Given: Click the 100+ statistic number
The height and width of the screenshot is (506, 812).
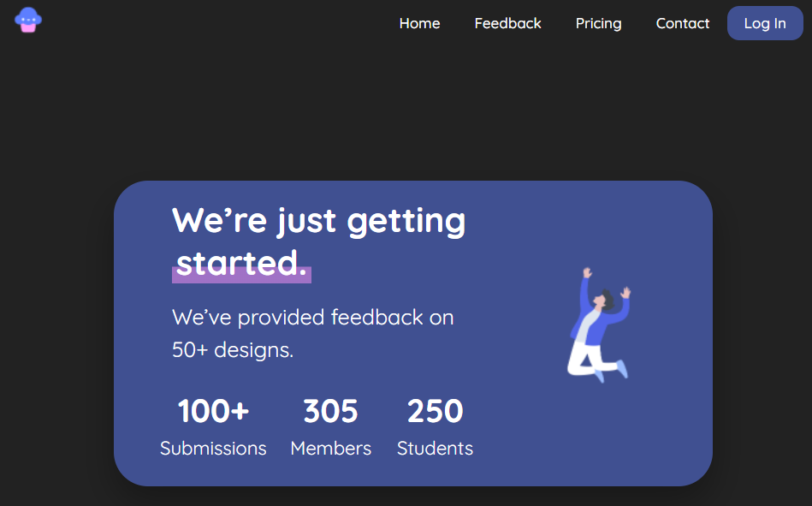Looking at the screenshot, I should point(213,412).
